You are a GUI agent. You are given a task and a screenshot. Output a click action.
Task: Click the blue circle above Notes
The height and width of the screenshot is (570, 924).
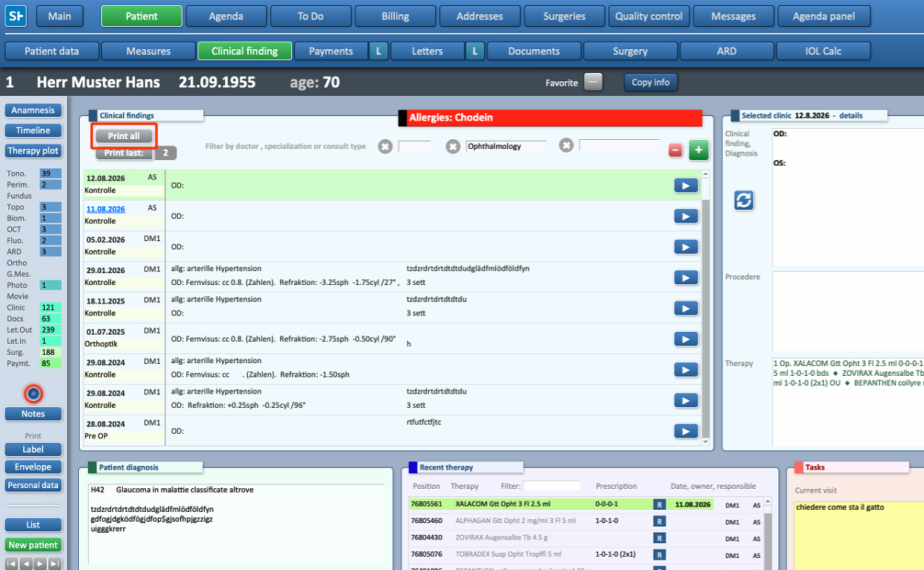[x=33, y=394]
